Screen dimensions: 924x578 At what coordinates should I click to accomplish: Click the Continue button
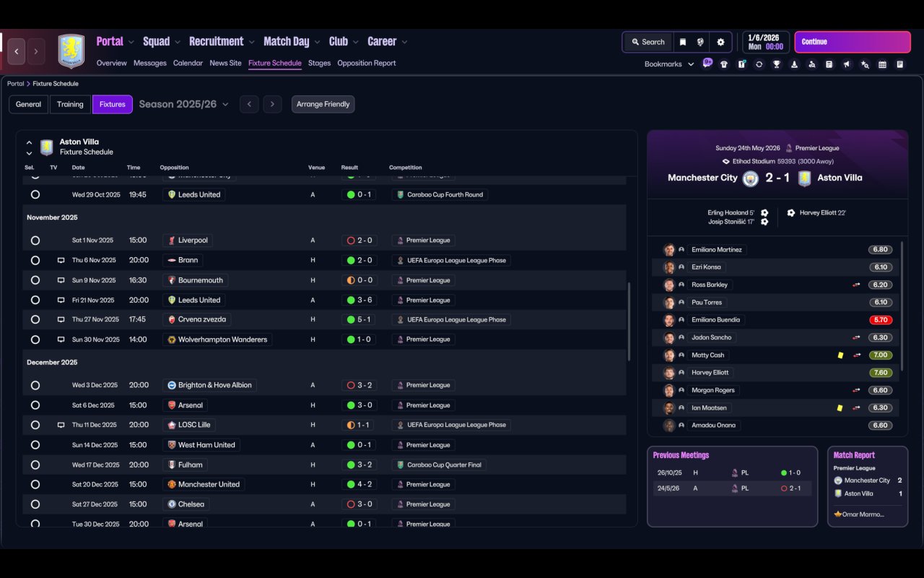point(853,42)
